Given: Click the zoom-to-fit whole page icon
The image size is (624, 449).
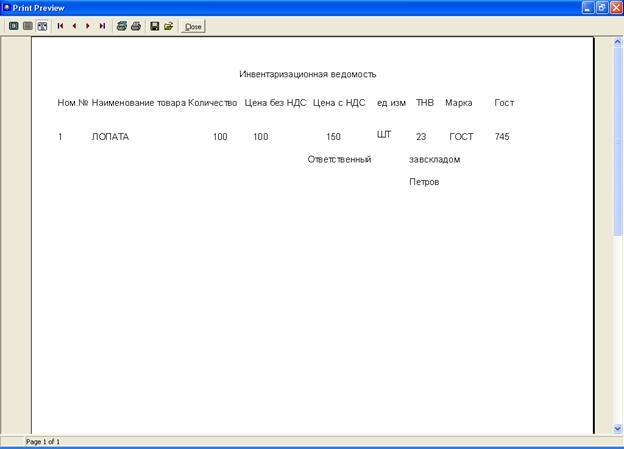Looking at the screenshot, I should click(14, 26).
